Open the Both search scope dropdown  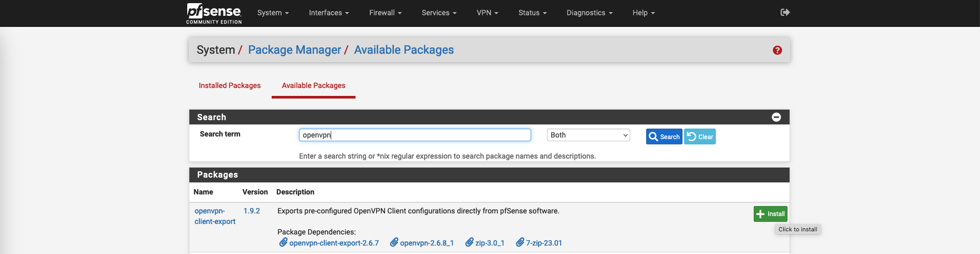tap(588, 135)
